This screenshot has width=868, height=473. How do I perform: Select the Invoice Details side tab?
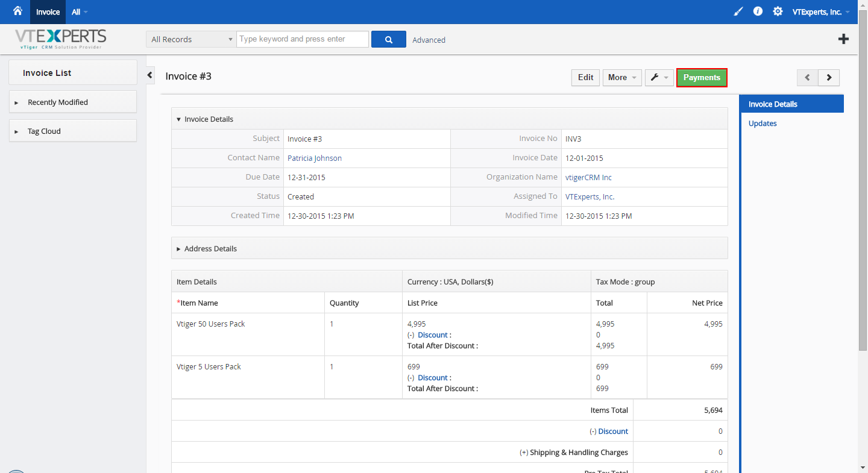pyautogui.click(x=791, y=104)
